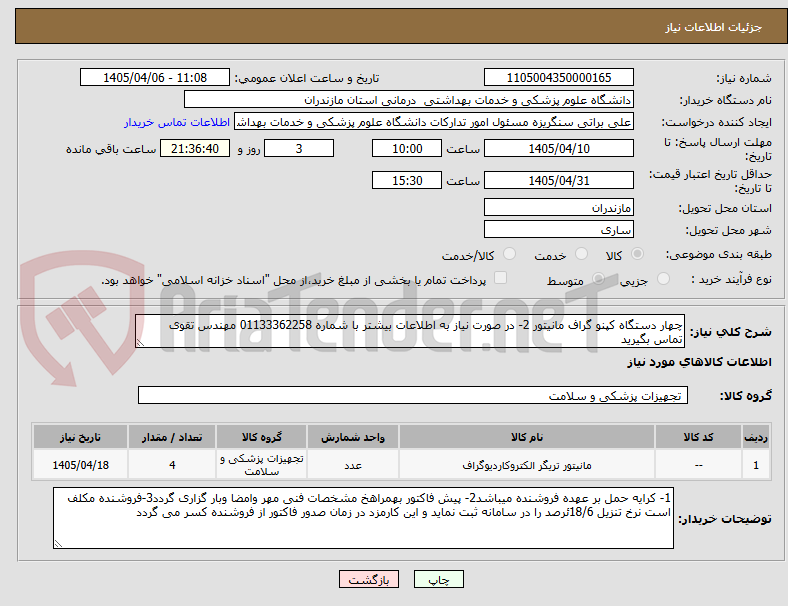Click the جزئیات اطلاعات نیاز header title

pos(714,27)
